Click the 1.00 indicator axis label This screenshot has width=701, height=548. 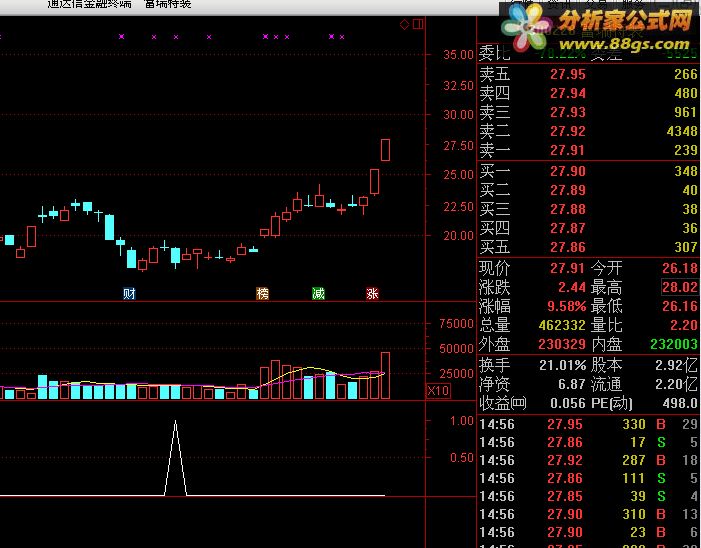462,421
